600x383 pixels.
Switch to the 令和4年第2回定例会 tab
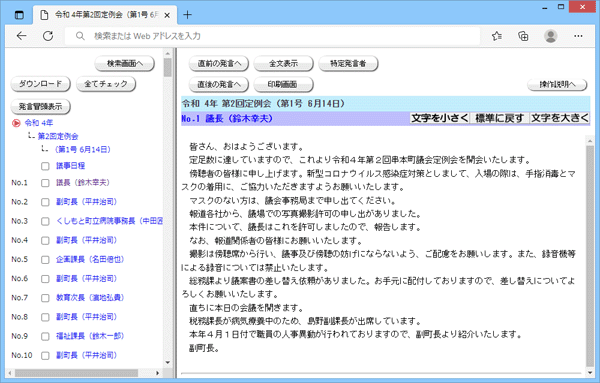[105, 15]
